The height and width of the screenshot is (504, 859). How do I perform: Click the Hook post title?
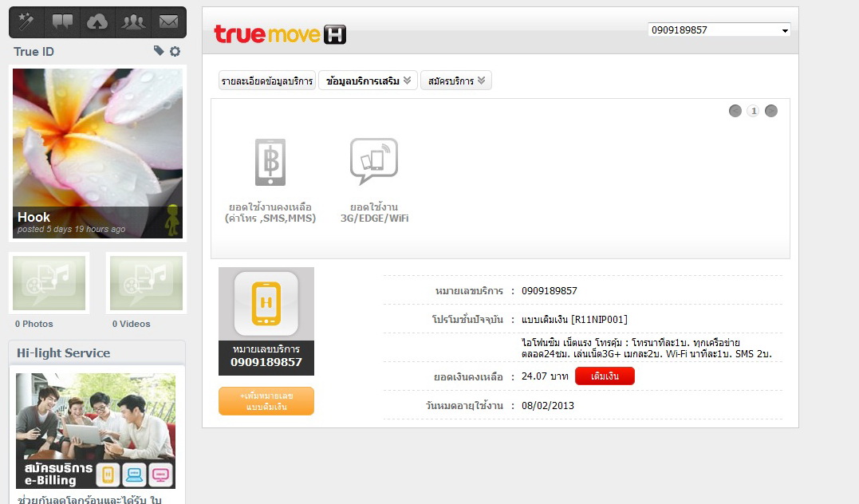33,217
